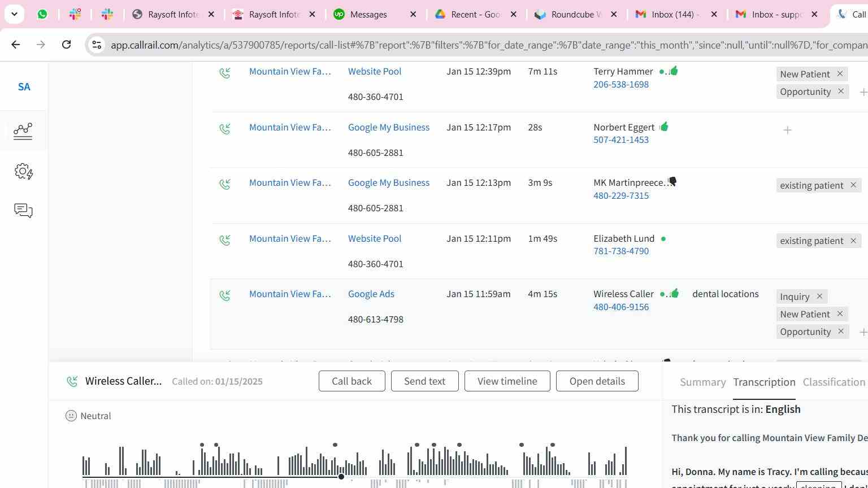Select the 'Jan 15 12:39pm' call time
The image size is (868, 488).
(479, 71)
